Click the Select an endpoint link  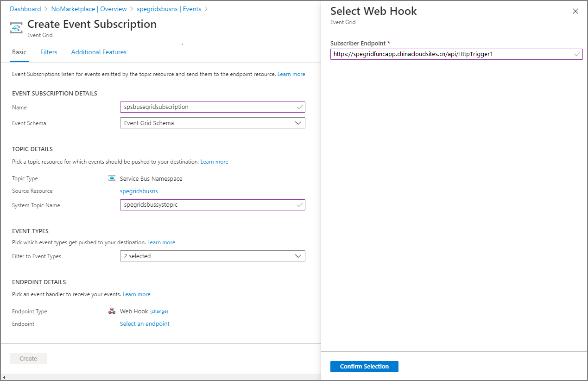[145, 324]
